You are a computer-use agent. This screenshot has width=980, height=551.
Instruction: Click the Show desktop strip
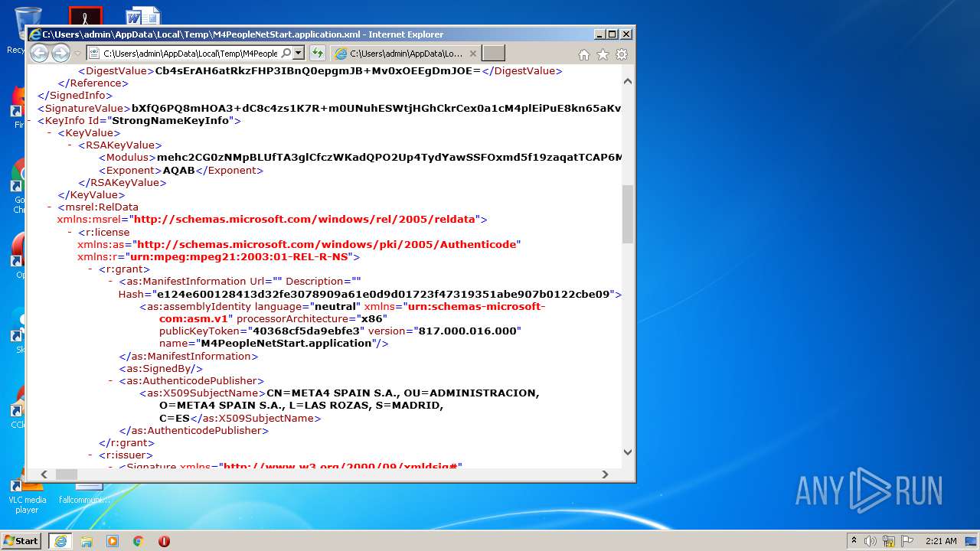(x=972, y=540)
